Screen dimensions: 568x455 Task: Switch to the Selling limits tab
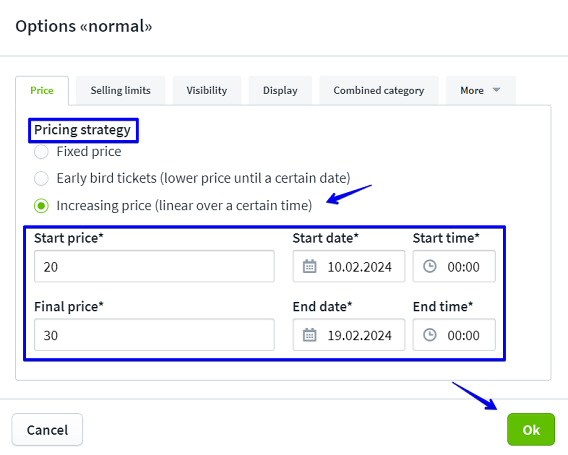pos(121,90)
